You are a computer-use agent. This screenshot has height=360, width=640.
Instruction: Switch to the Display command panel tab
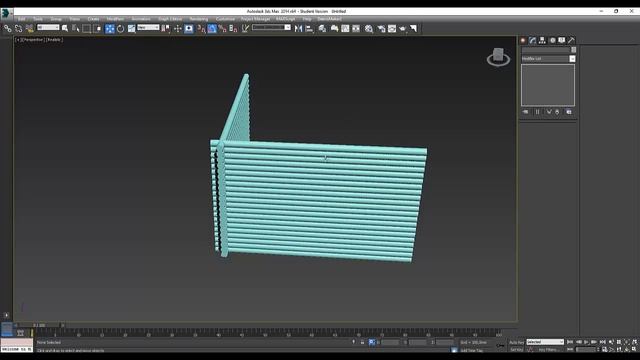point(562,40)
